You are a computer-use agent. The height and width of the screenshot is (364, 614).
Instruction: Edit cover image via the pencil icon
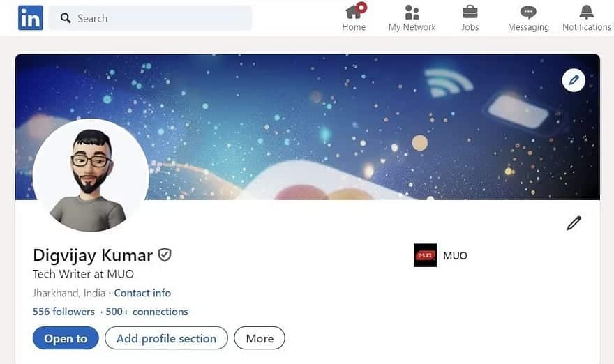pos(574,80)
